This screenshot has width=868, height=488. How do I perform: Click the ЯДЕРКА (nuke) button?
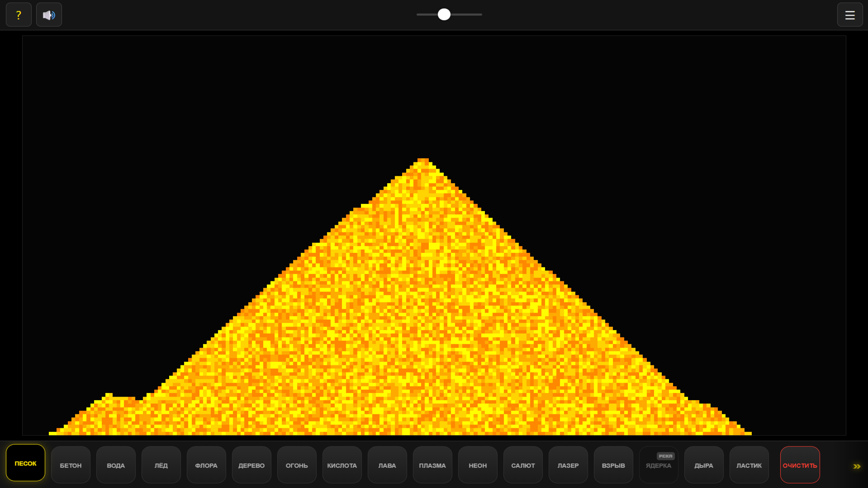[x=658, y=464]
